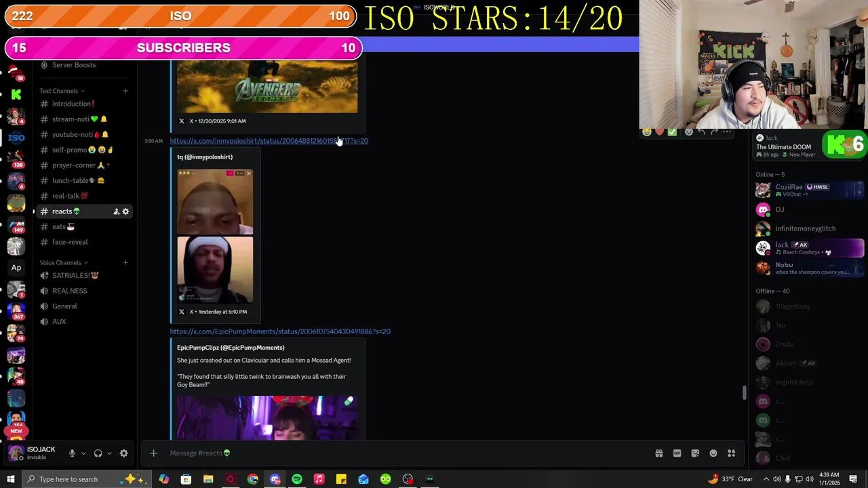Open the emoji picker in message bar
Image resolution: width=868 pixels, height=488 pixels.
[713, 453]
